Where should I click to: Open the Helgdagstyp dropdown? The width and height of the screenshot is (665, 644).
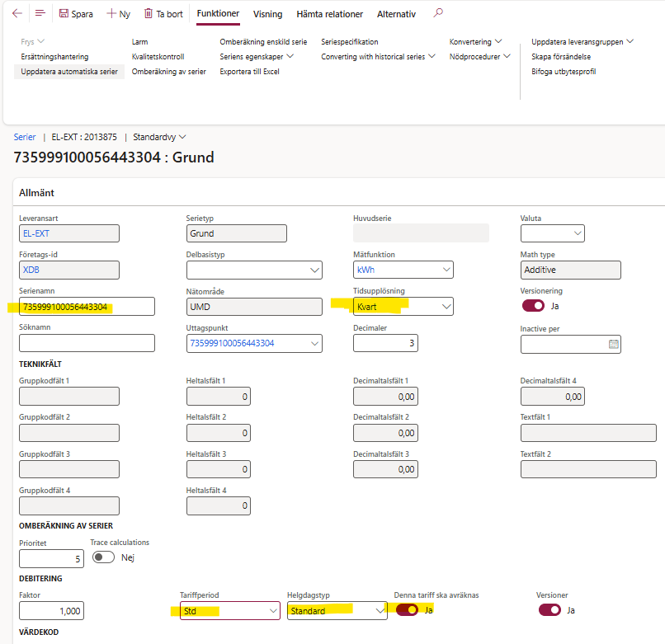pos(380,611)
